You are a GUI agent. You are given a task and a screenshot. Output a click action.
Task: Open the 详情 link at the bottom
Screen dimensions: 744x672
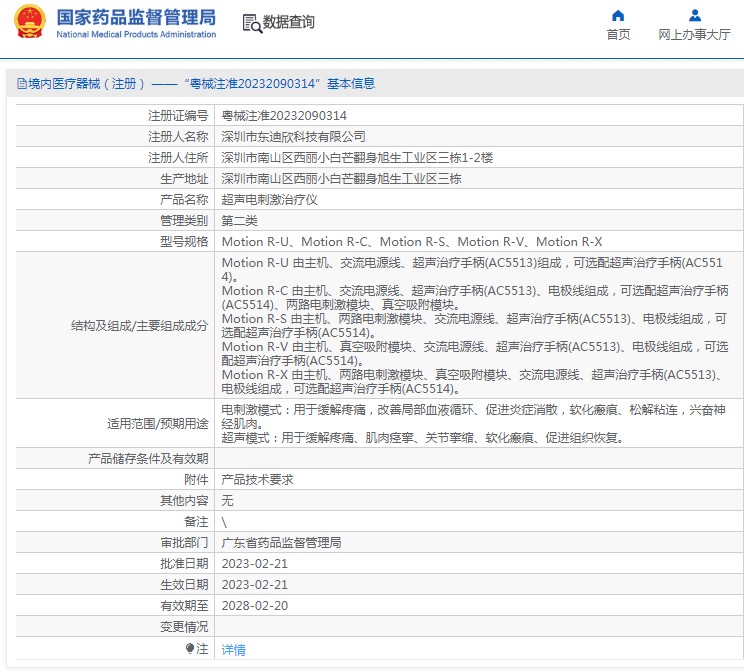[233, 649]
